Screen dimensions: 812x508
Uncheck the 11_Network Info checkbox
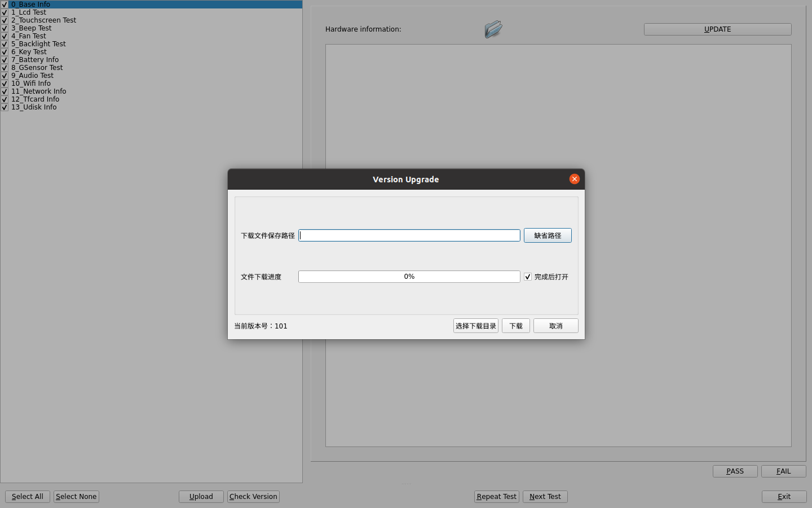click(x=5, y=91)
